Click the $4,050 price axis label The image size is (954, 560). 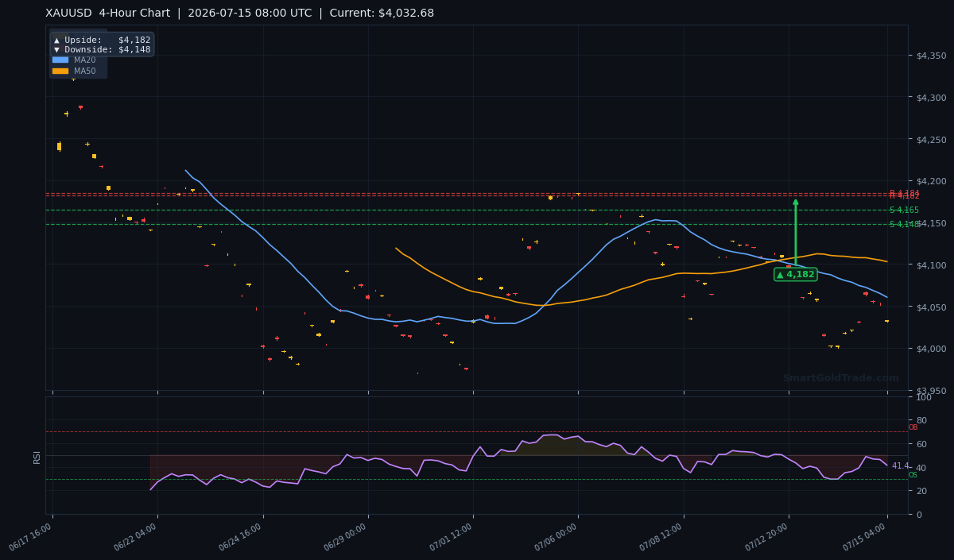[x=931, y=307]
